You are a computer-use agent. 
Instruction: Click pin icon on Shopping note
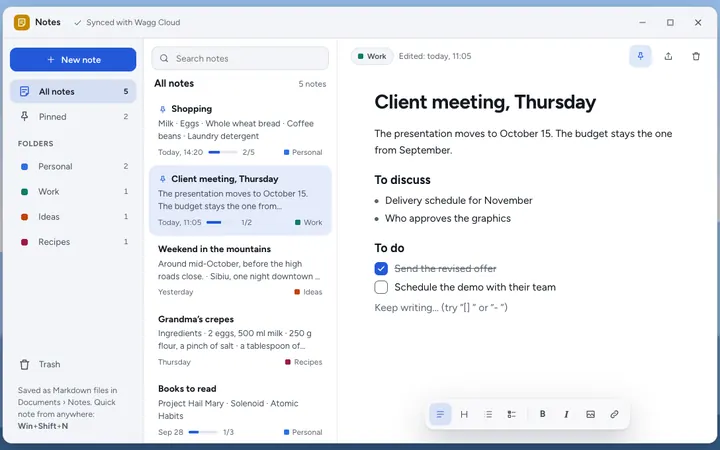pyautogui.click(x=162, y=109)
